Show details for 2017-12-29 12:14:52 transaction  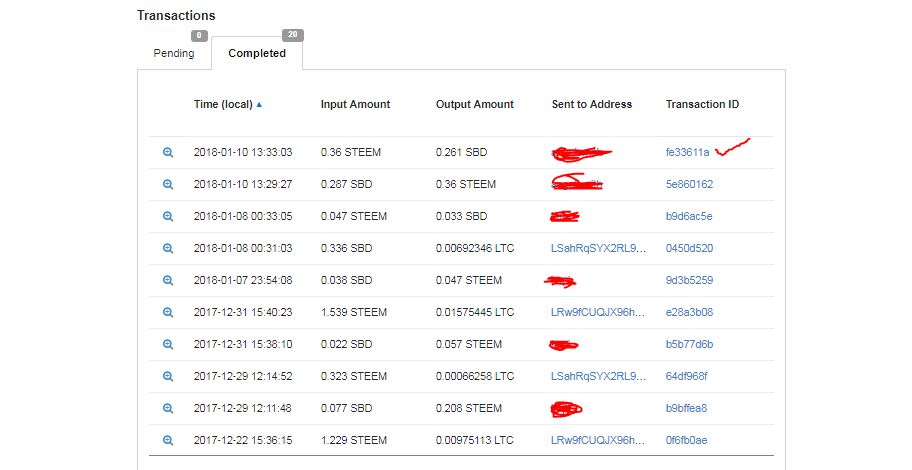coord(168,376)
